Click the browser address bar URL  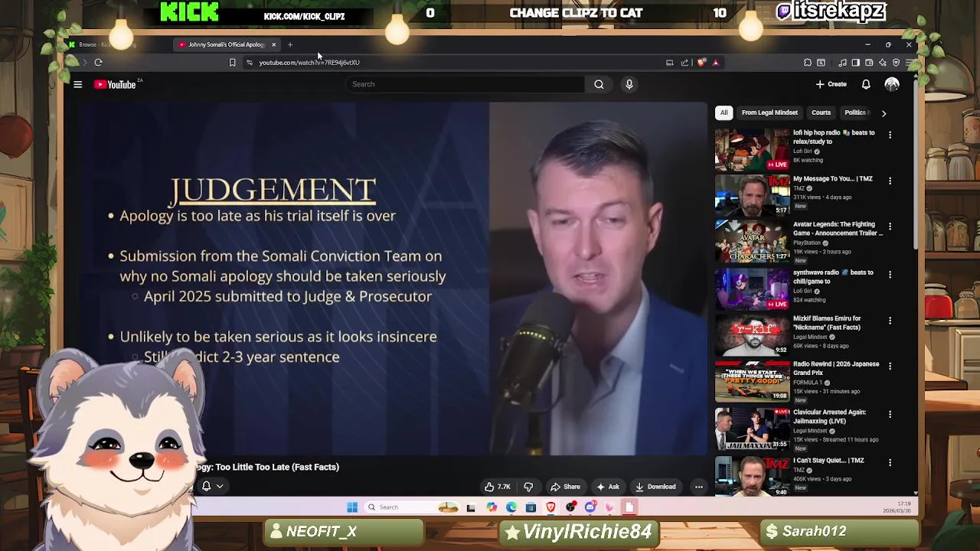tap(309, 63)
